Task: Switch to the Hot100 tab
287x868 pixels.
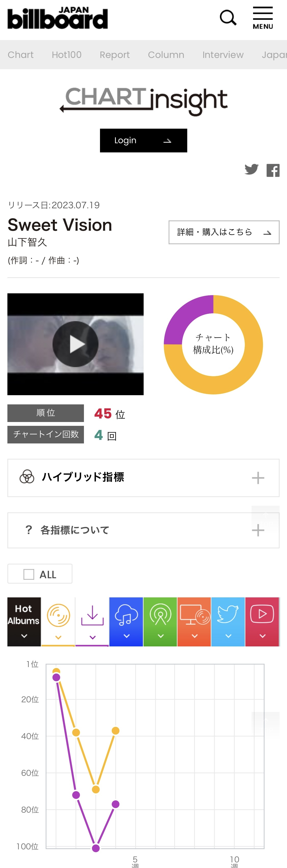Action: (67, 55)
